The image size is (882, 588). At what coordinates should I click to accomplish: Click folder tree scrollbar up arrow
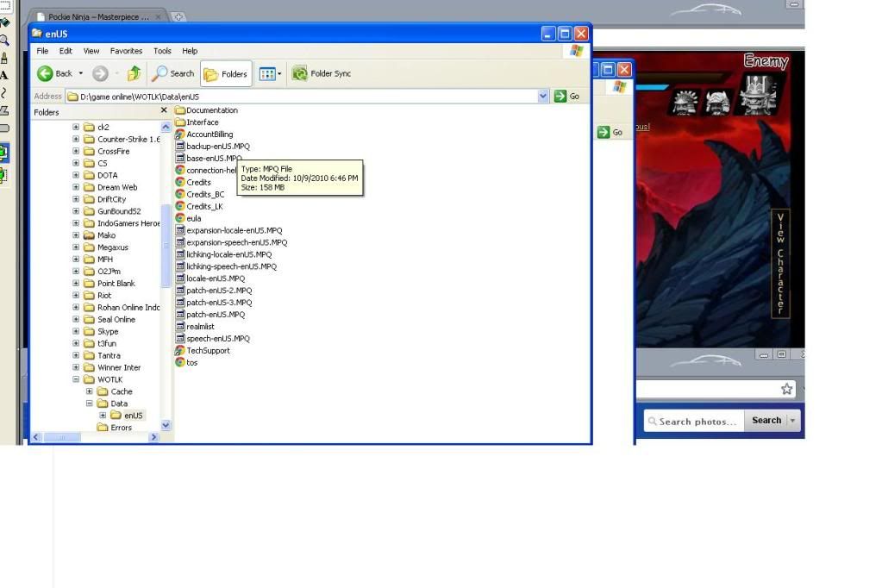(x=166, y=127)
